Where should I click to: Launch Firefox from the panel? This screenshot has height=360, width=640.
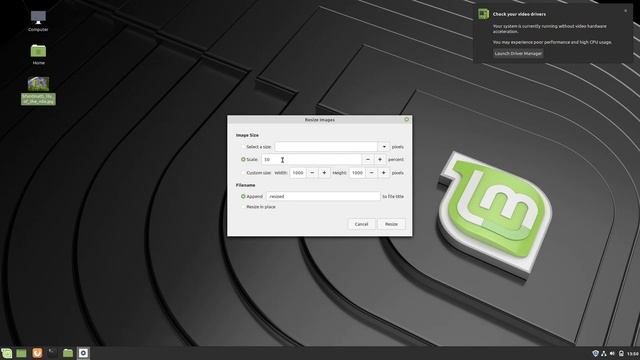click(x=37, y=353)
